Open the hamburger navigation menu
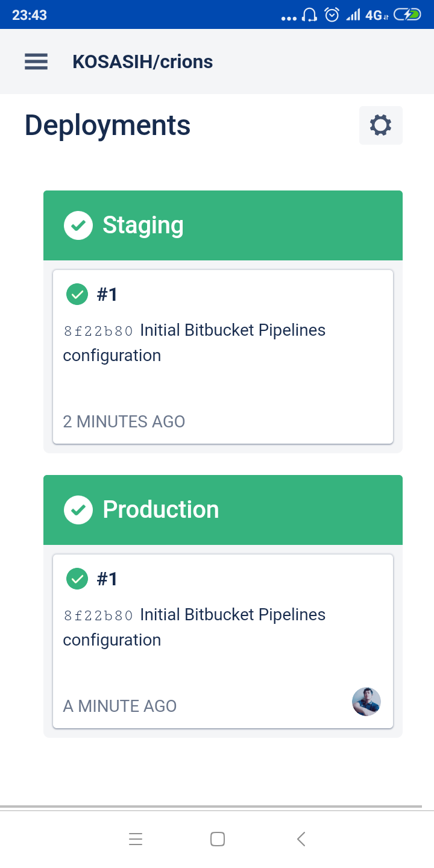 click(x=36, y=61)
